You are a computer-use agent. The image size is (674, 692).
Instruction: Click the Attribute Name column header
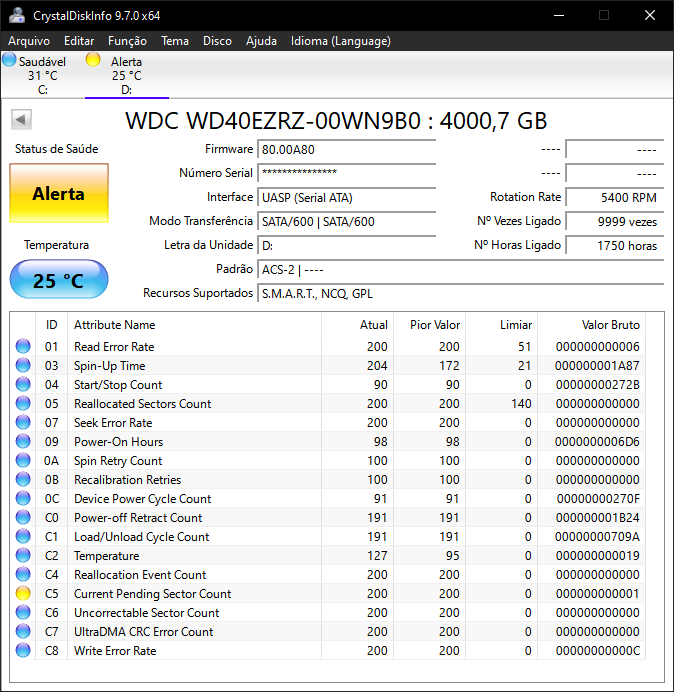pyautogui.click(x=194, y=325)
